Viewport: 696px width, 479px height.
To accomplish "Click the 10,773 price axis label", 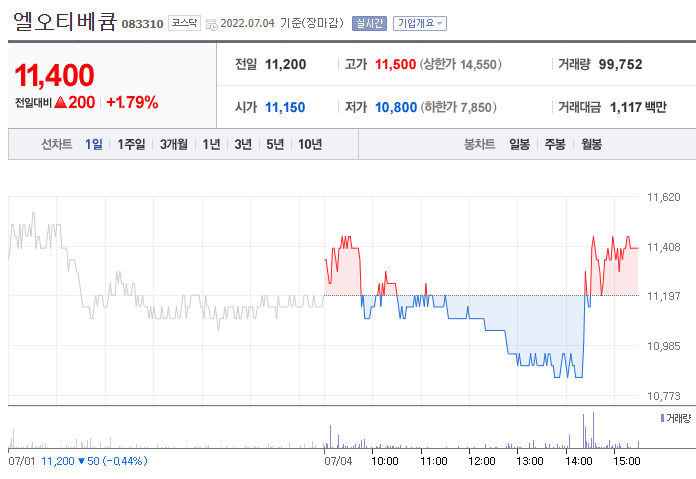I will coord(664,396).
